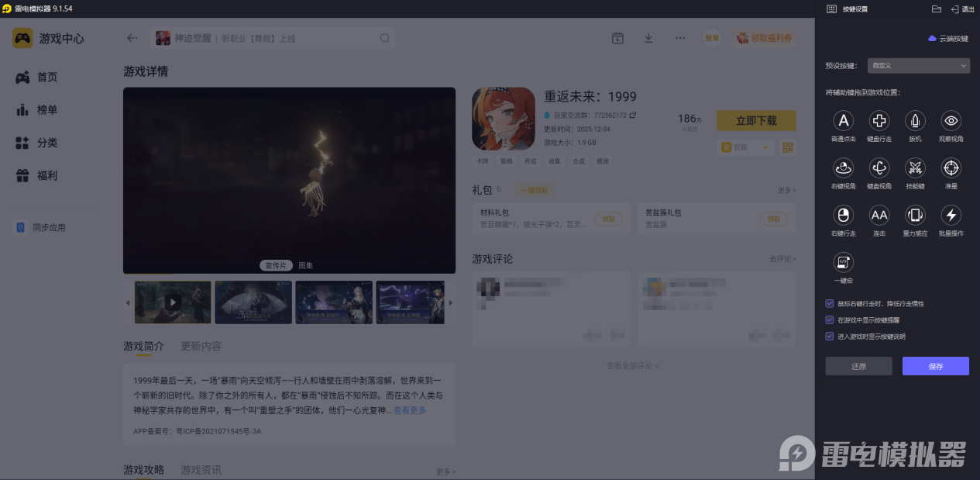This screenshot has width=980, height=480.
Task: Select the 技能键 skill key icon
Action: tap(915, 168)
